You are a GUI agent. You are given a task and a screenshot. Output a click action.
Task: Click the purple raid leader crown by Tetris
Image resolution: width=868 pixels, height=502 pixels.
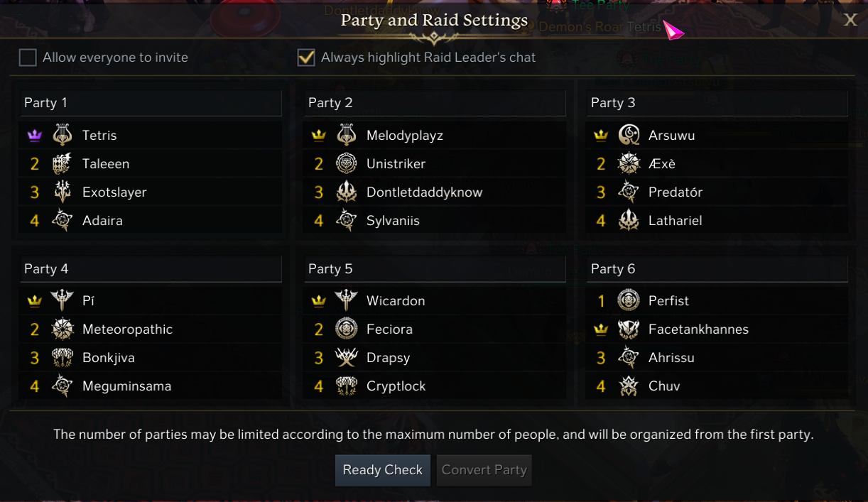[x=34, y=136]
